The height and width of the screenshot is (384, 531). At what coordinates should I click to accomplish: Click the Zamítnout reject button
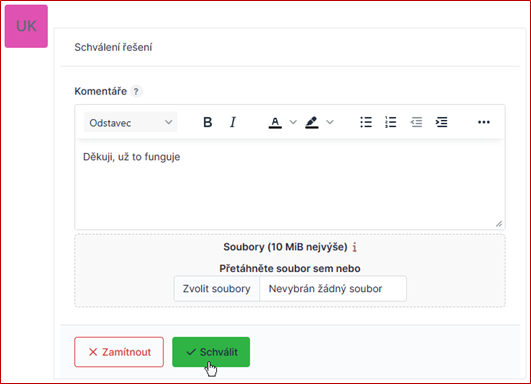tap(119, 352)
